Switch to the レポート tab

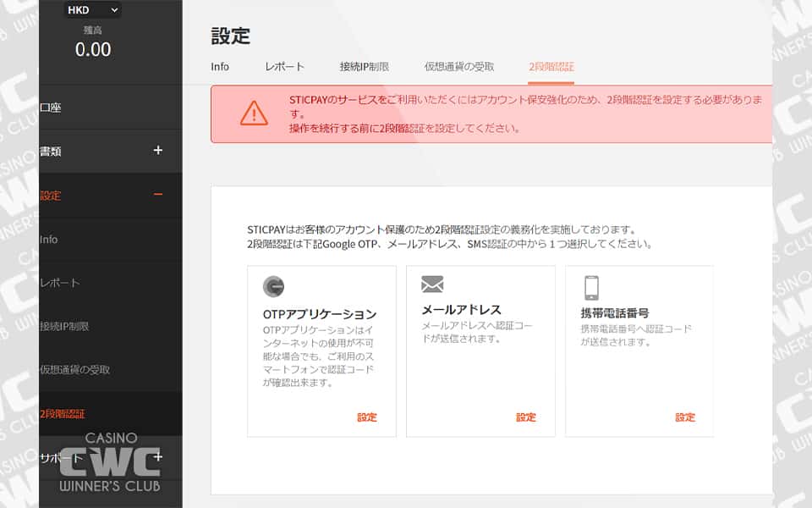click(284, 67)
